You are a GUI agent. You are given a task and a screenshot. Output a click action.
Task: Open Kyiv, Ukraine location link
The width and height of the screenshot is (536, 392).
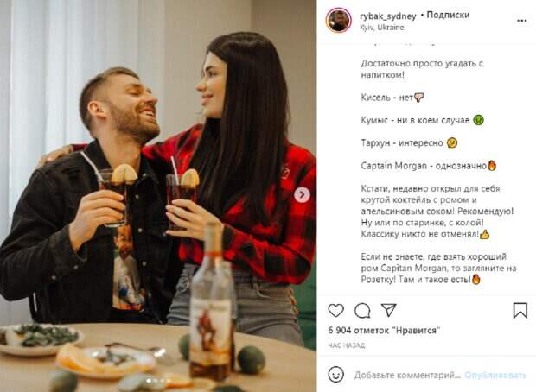tap(382, 28)
